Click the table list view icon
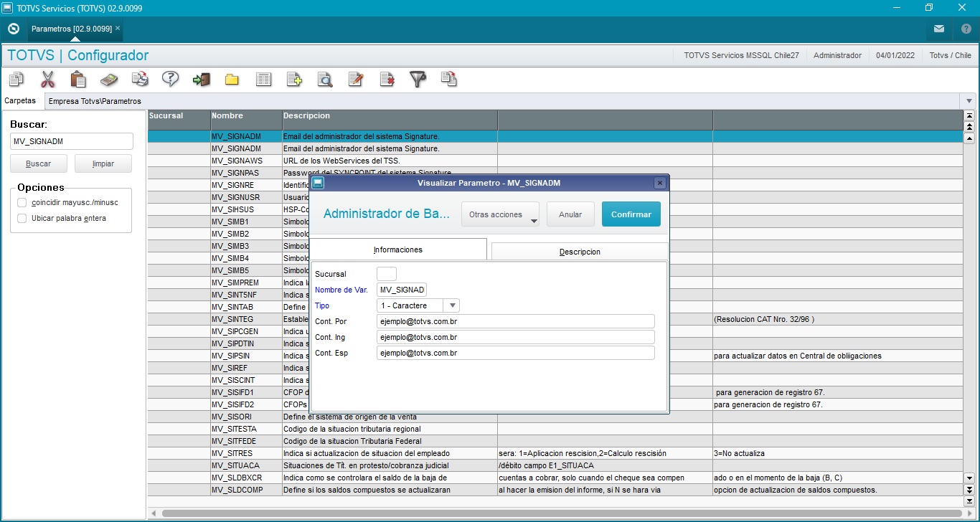 [263, 79]
